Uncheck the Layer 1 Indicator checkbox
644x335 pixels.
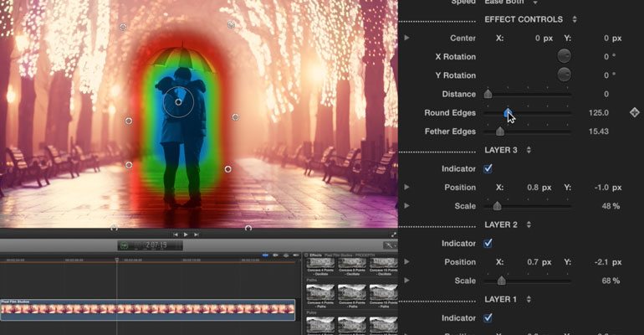pos(488,317)
